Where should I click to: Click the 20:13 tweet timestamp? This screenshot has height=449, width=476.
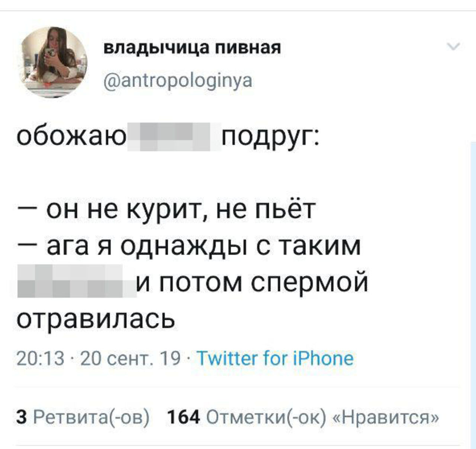click(41, 358)
